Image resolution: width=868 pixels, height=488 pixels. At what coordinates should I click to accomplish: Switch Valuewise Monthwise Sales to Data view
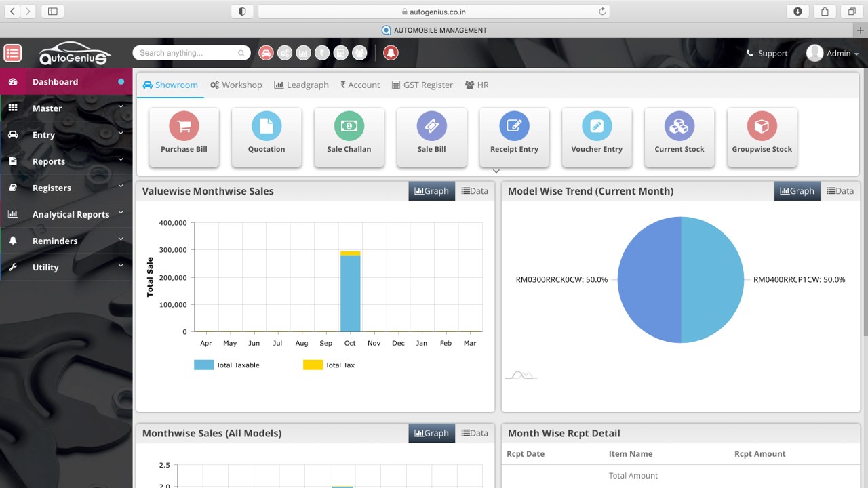pyautogui.click(x=475, y=191)
